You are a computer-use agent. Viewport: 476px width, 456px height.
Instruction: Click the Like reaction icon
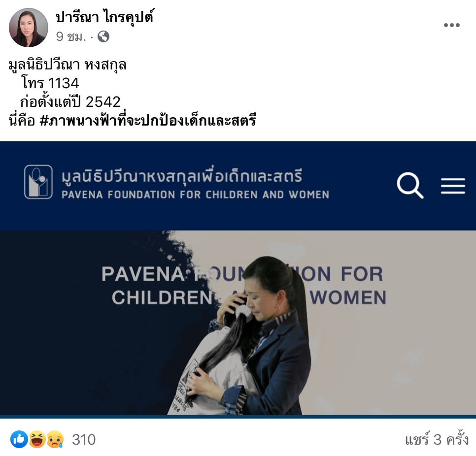[19, 439]
